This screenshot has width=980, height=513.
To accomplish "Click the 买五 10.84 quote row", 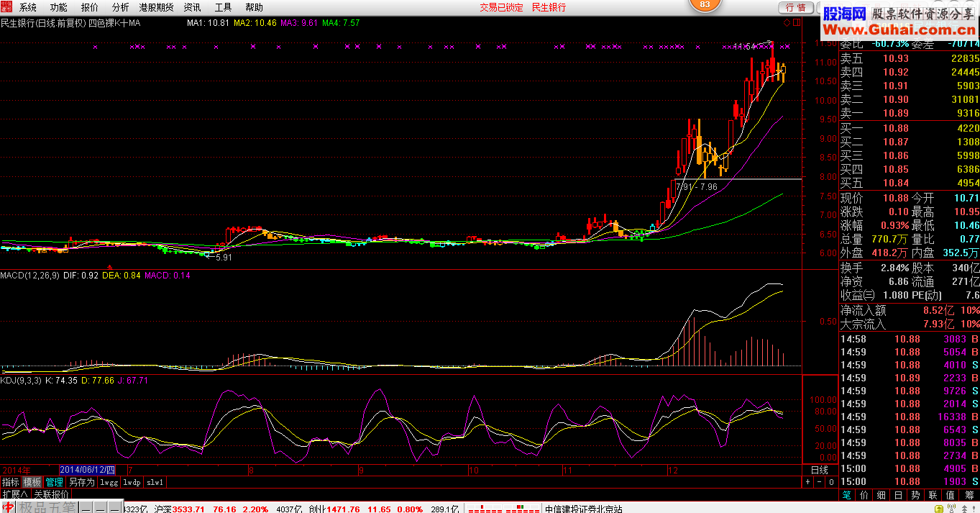I will point(910,183).
